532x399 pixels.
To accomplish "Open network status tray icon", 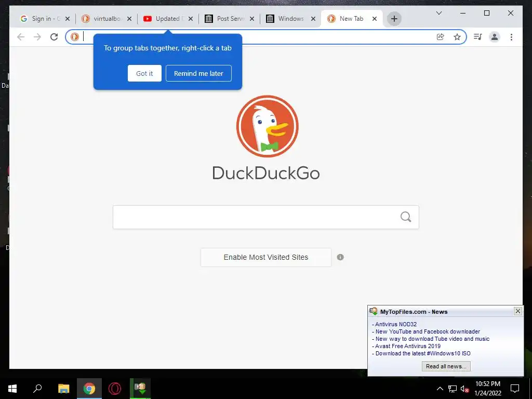I will click(x=453, y=389).
